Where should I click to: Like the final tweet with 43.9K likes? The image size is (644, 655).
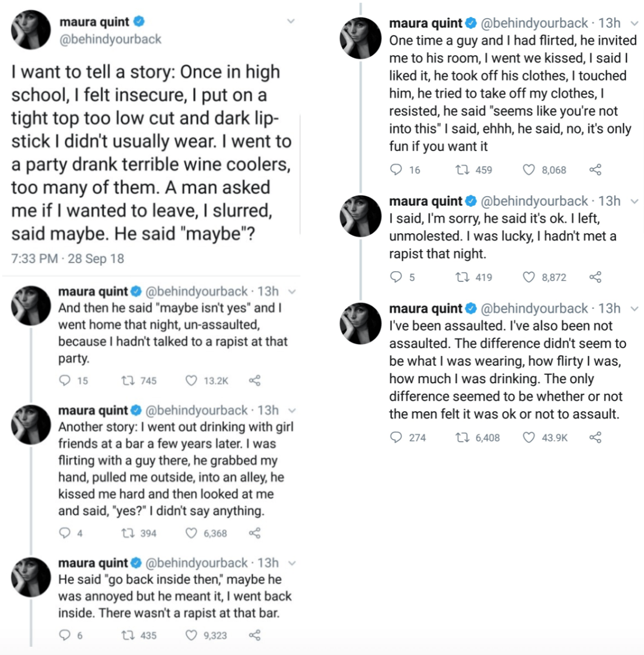529,438
